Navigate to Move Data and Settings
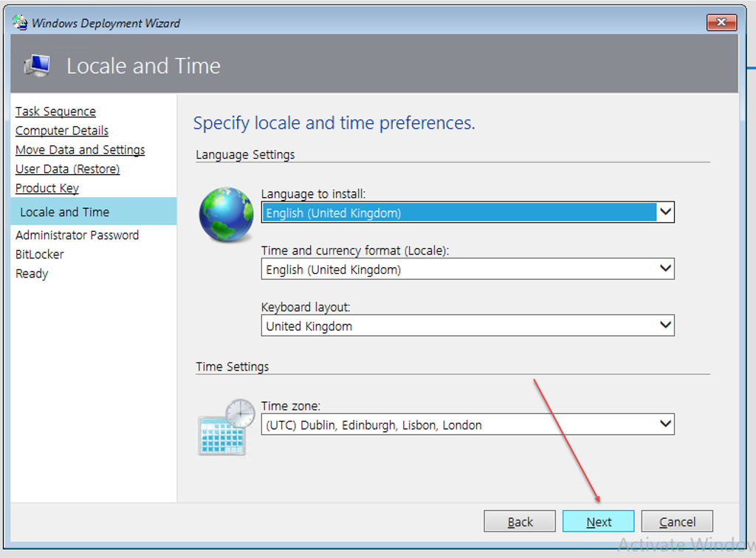This screenshot has width=756, height=558. pyautogui.click(x=80, y=150)
